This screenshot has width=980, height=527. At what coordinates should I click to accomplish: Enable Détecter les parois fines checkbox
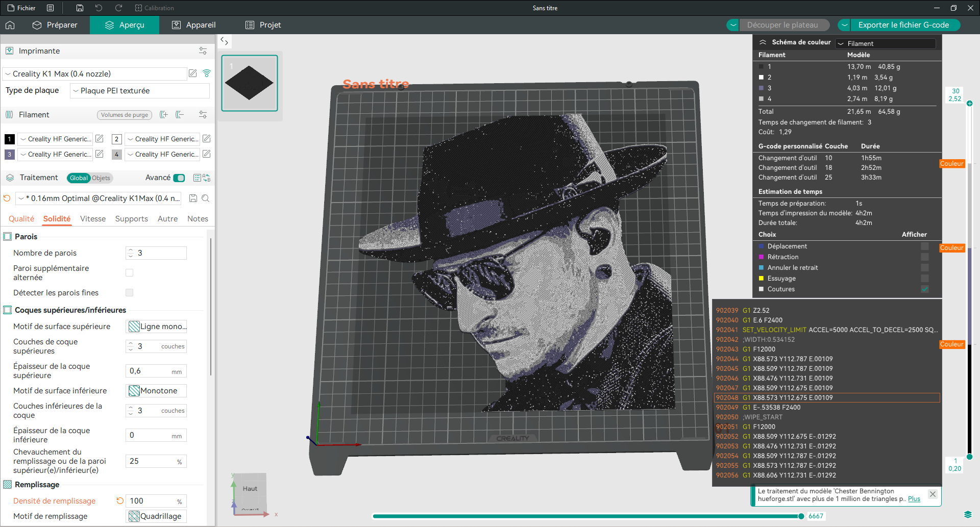130,293
